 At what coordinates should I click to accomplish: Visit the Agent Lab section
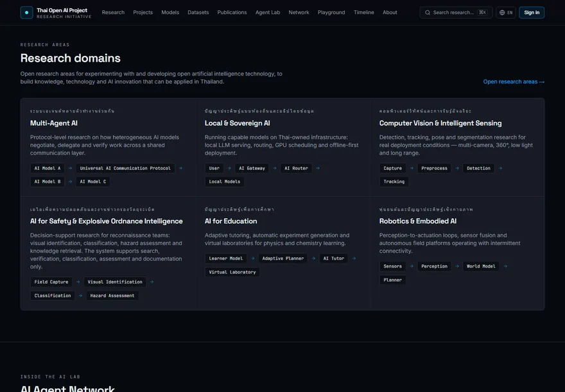click(268, 13)
